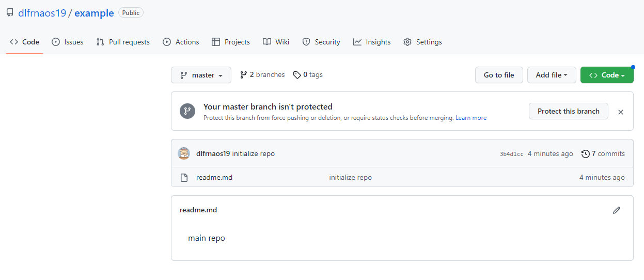Click the Wiki tab book icon

pos(266,42)
